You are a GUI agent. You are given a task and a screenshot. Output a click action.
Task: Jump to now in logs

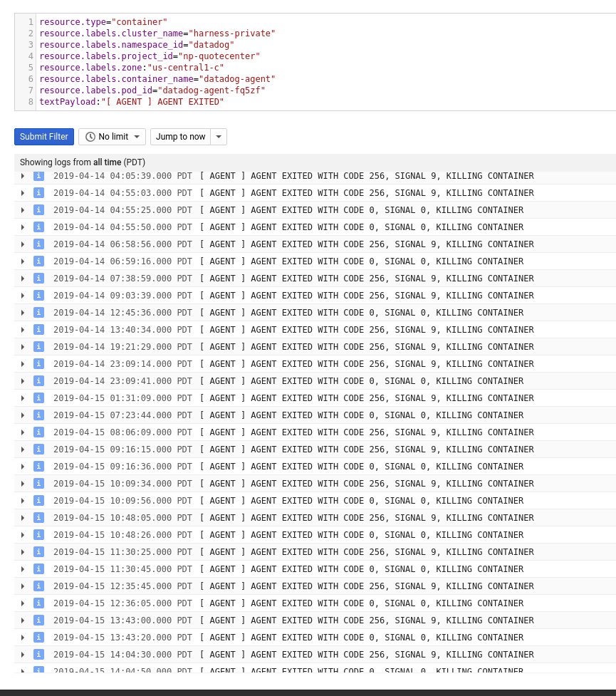(181, 137)
